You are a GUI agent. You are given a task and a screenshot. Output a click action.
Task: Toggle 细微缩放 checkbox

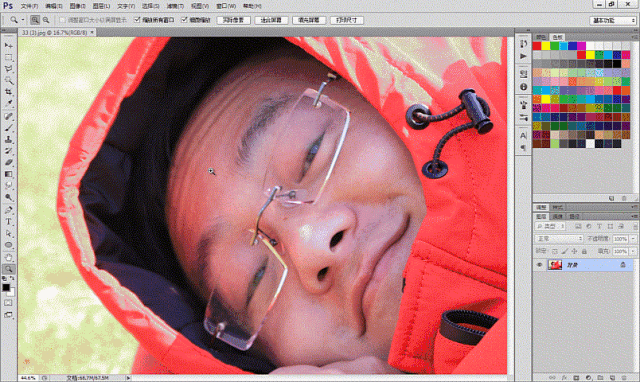click(184, 20)
